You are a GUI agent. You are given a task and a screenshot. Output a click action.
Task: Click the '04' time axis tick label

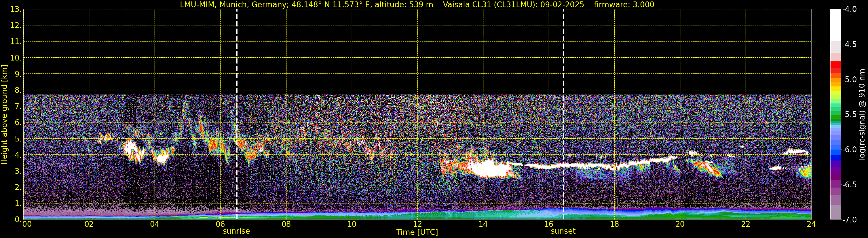[x=155, y=224]
